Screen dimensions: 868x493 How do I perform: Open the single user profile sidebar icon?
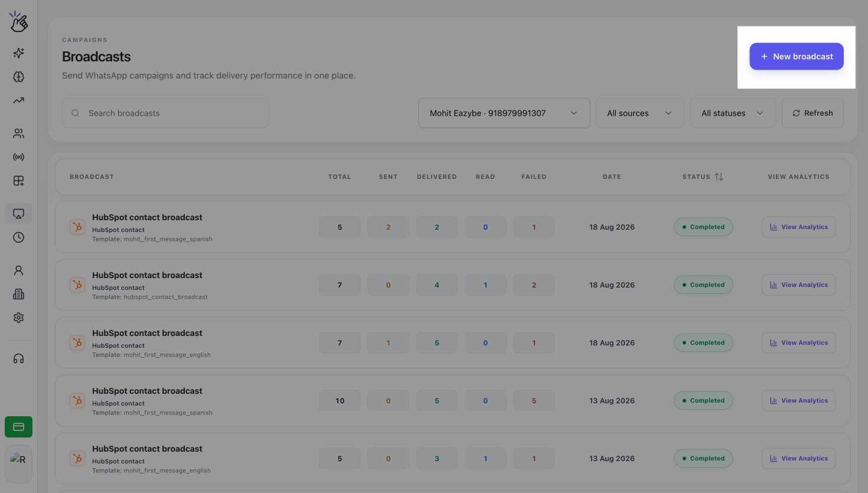[18, 270]
